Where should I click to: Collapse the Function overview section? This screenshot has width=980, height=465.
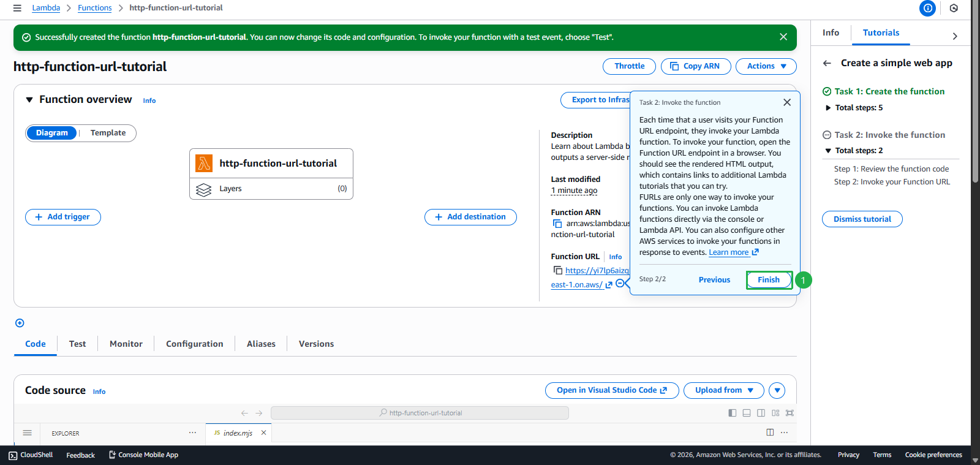tap(29, 100)
